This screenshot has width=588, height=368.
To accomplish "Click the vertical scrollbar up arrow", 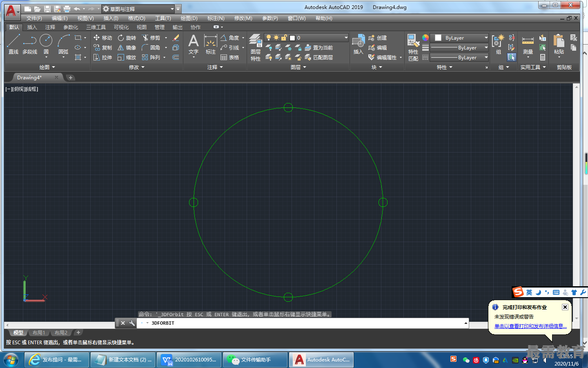I will pyautogui.click(x=577, y=87).
